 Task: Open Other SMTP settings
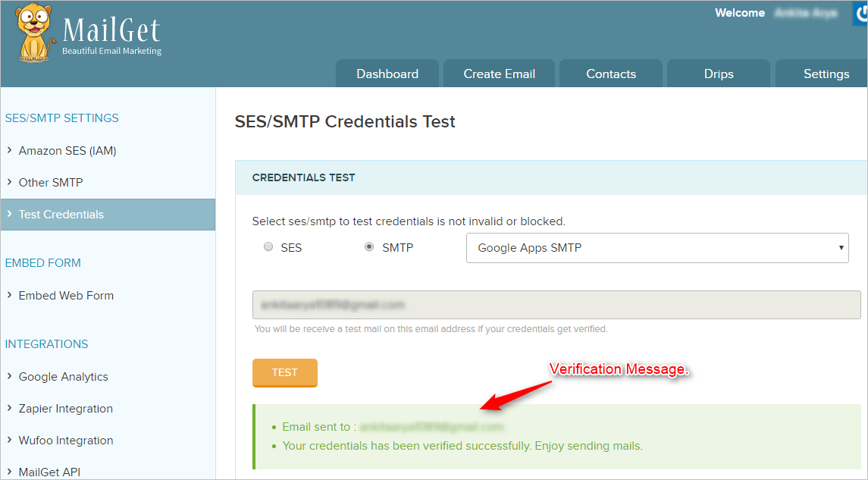click(50, 183)
